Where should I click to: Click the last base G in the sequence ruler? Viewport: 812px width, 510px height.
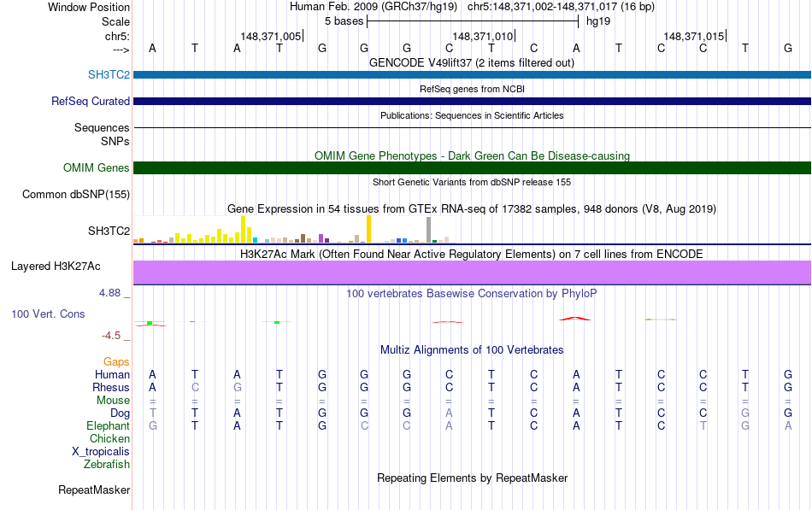pos(788,48)
